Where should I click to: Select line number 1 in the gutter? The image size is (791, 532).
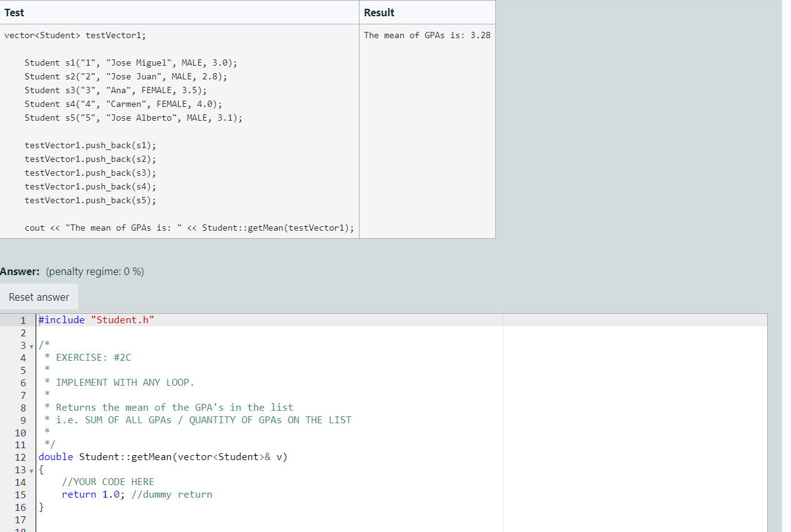[x=23, y=319]
